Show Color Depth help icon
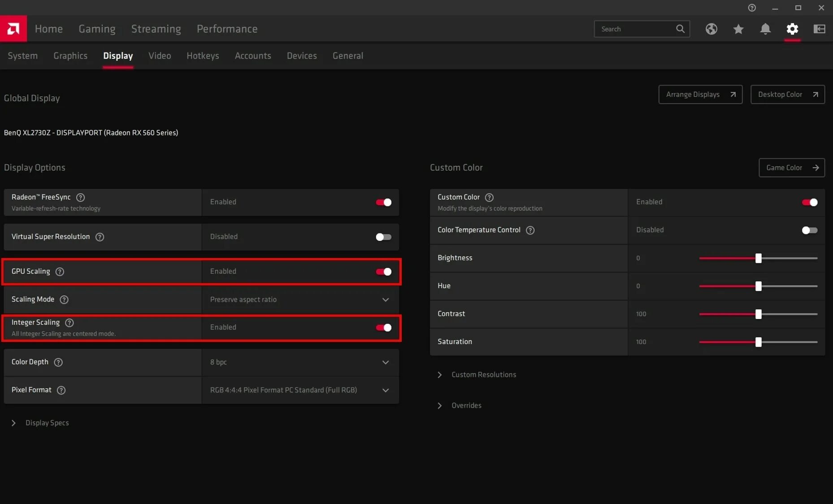The height and width of the screenshot is (504, 833). coord(58,362)
